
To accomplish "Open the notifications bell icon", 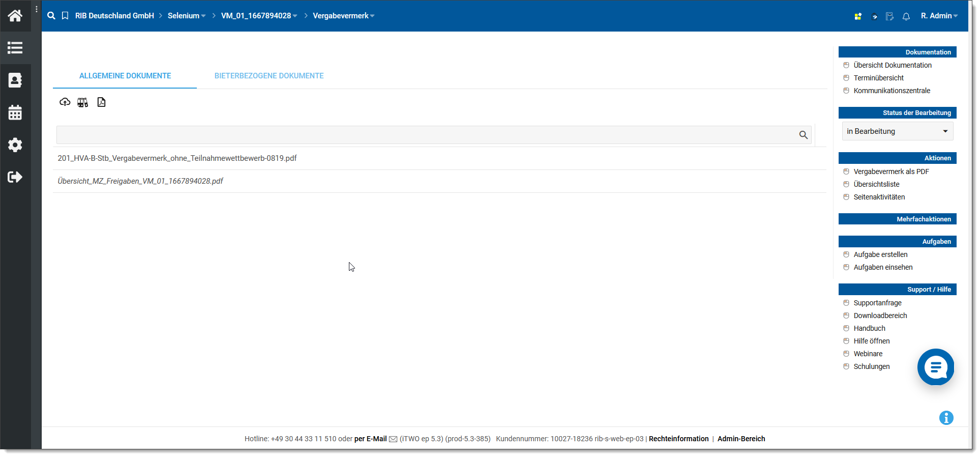I will [906, 16].
